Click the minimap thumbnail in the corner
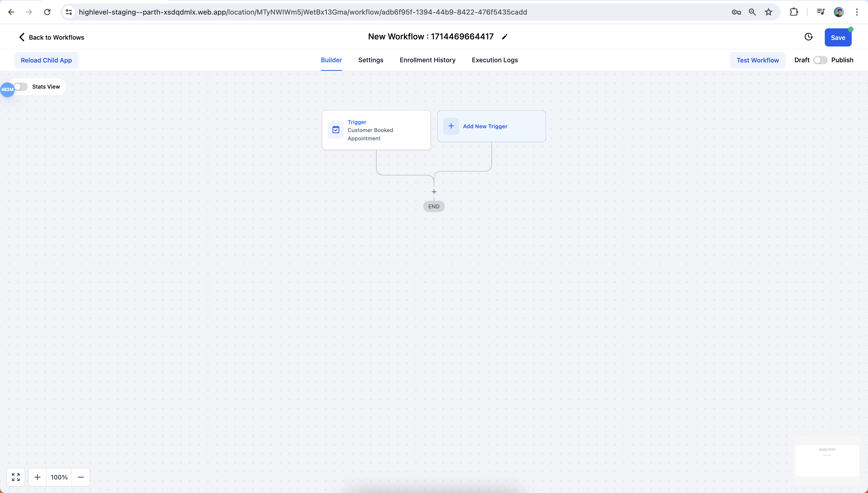The image size is (868, 493). [827, 461]
